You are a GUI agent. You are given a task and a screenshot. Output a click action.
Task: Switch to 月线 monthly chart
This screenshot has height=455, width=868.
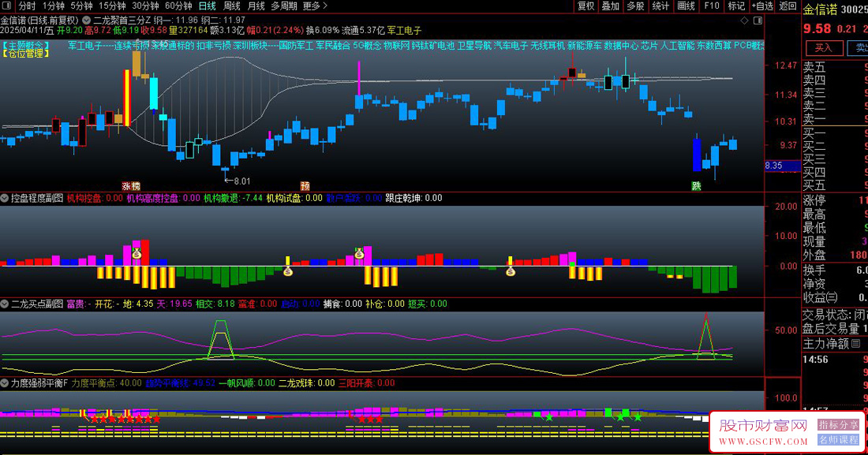(x=256, y=6)
